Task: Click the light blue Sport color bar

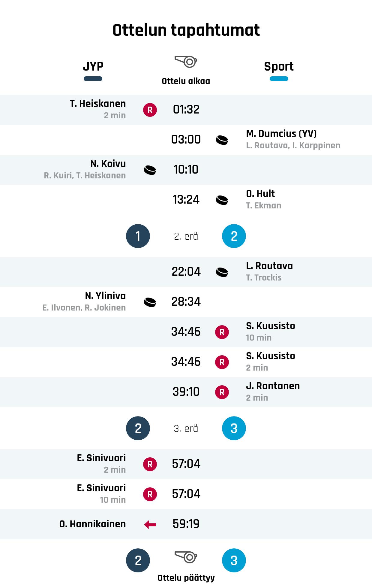Action: (x=279, y=79)
